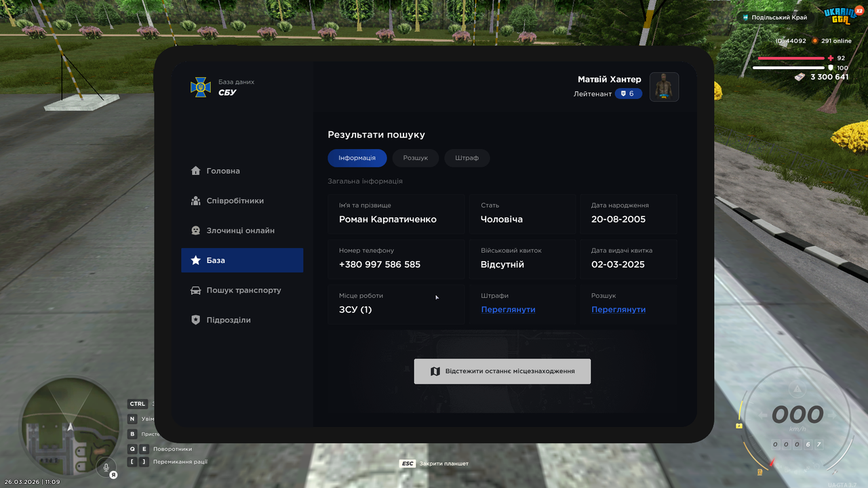Screen dimensions: 868x488
Task: Click the red health cross icon
Action: pos(831,58)
